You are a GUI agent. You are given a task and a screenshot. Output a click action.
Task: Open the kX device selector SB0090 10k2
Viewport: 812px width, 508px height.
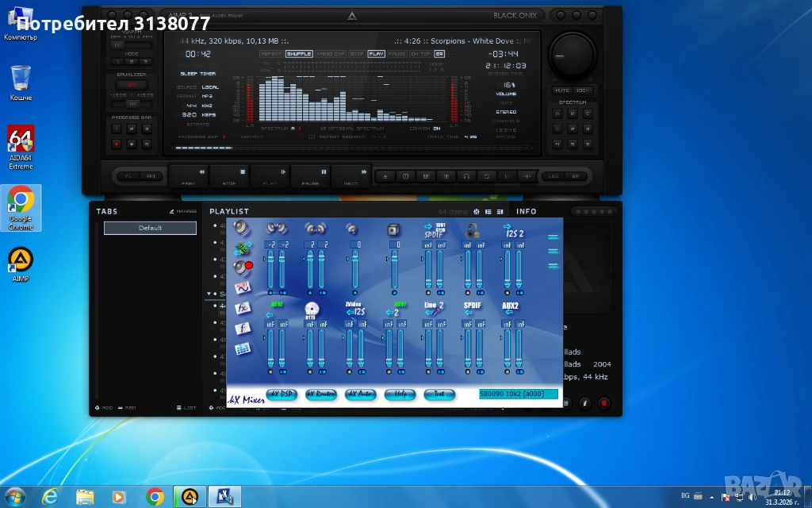pyautogui.click(x=518, y=394)
